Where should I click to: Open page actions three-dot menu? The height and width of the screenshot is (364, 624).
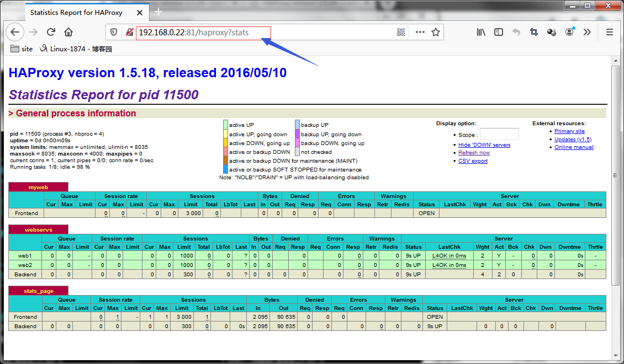[420, 32]
